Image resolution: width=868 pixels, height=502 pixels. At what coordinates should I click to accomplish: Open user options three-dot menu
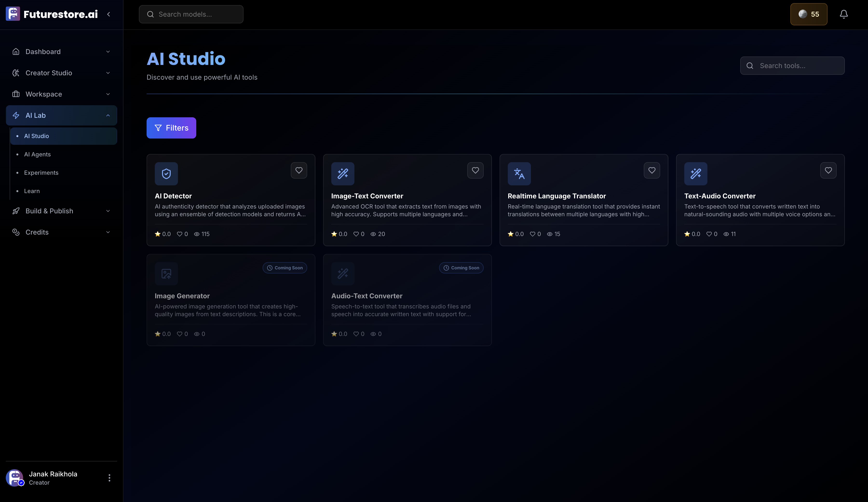coord(109,478)
